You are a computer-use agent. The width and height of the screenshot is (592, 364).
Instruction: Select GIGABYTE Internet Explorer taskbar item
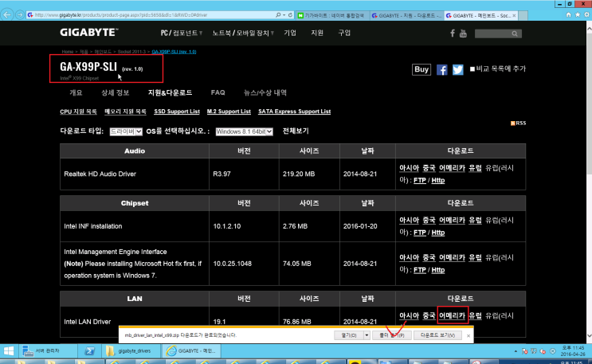point(191,350)
